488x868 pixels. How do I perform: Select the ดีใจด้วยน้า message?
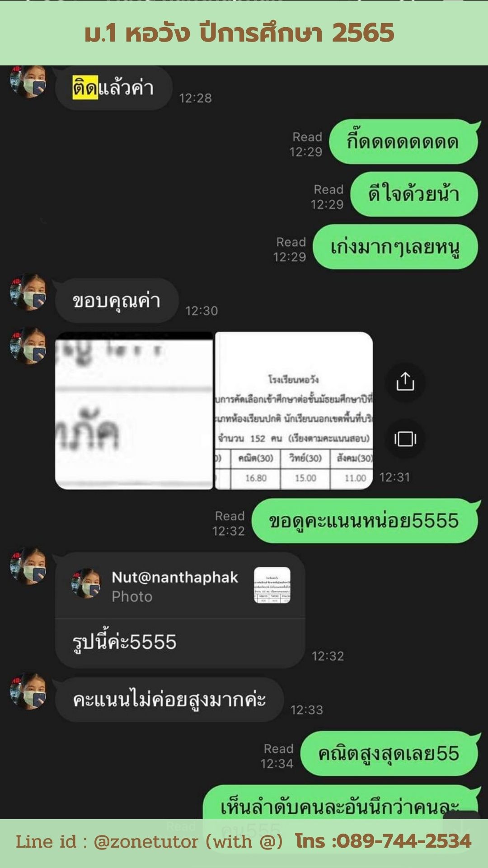point(414,194)
